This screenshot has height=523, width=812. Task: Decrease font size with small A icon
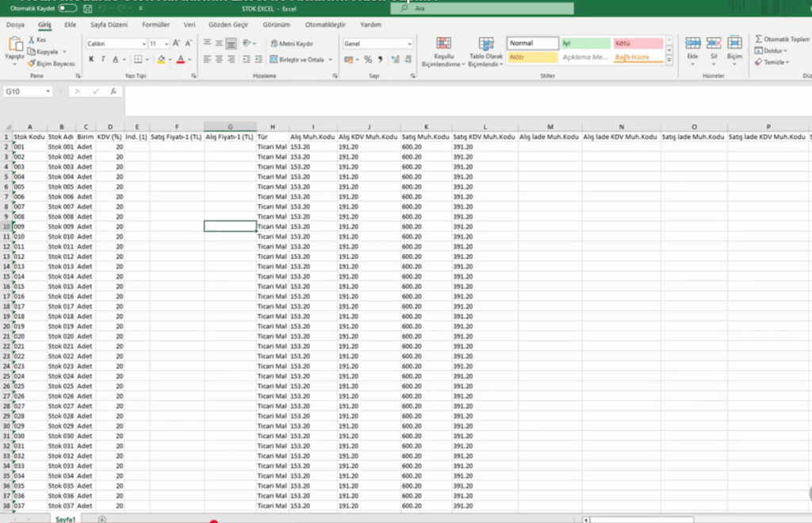(x=189, y=44)
